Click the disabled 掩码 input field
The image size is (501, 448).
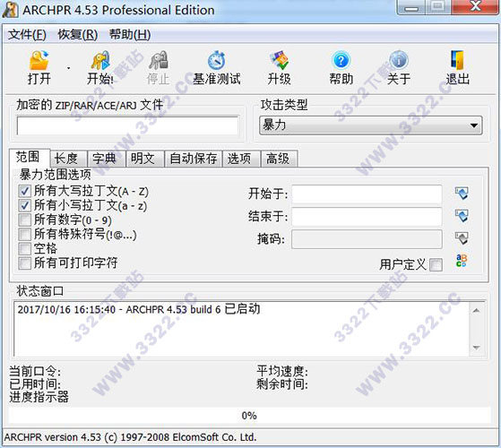(x=367, y=239)
